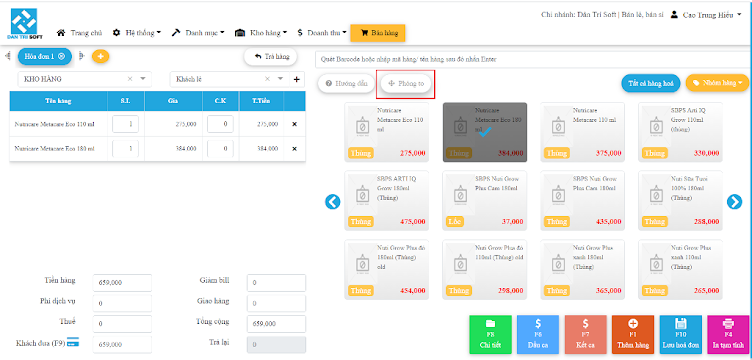Viewport: 752px width, 360px height.
Task: Click the Trả hàng button
Action: [x=270, y=57]
